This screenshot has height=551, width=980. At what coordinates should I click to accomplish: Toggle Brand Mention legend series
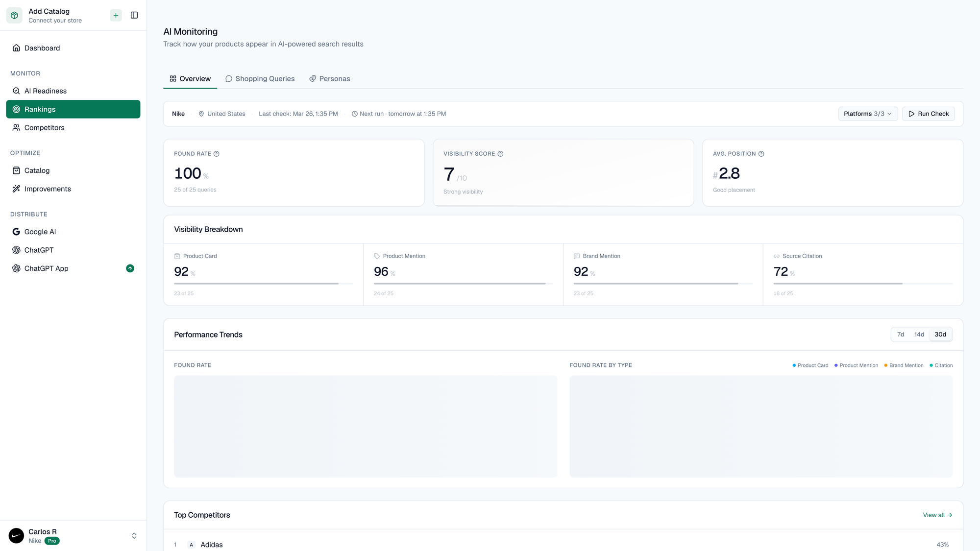(x=904, y=365)
